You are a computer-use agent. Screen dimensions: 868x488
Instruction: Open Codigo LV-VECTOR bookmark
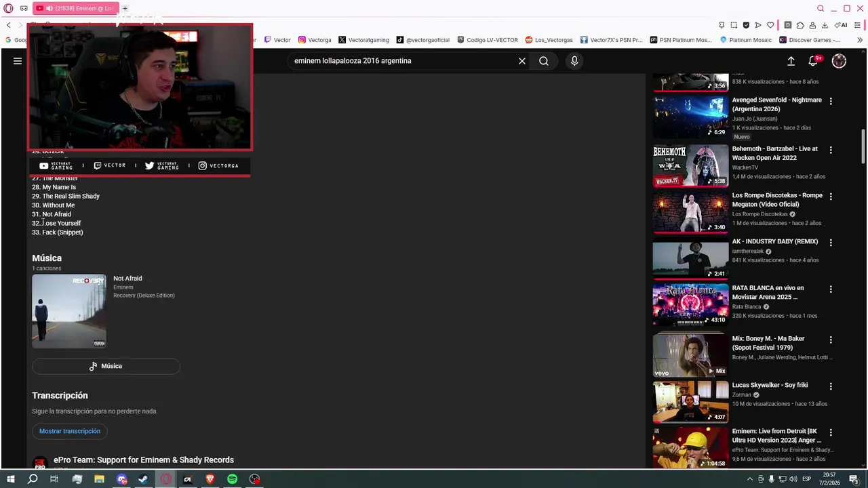[488, 40]
